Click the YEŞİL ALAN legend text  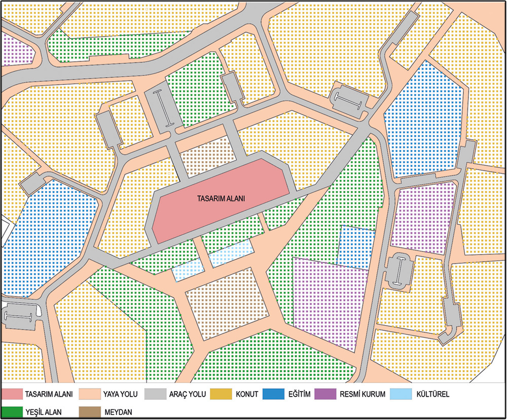43,412
